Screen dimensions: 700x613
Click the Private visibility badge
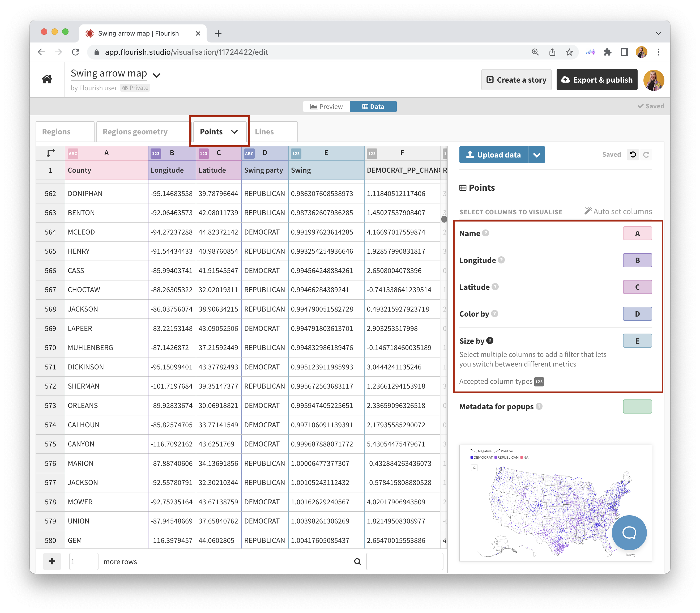click(x=135, y=88)
